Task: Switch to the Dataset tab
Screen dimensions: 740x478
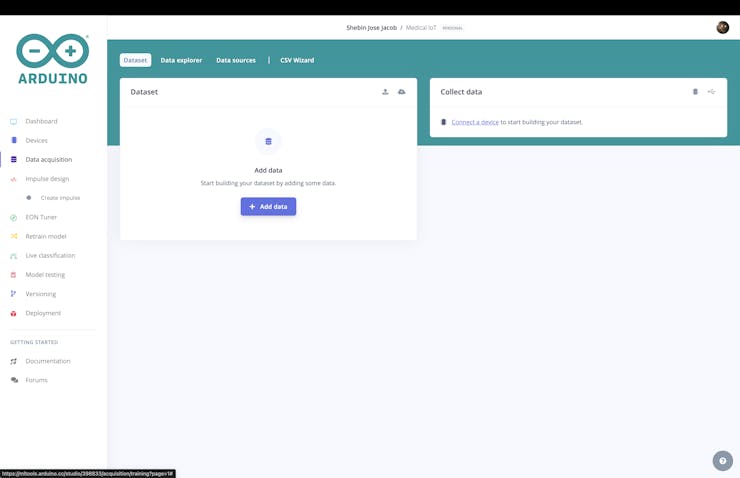Action: 135,60
